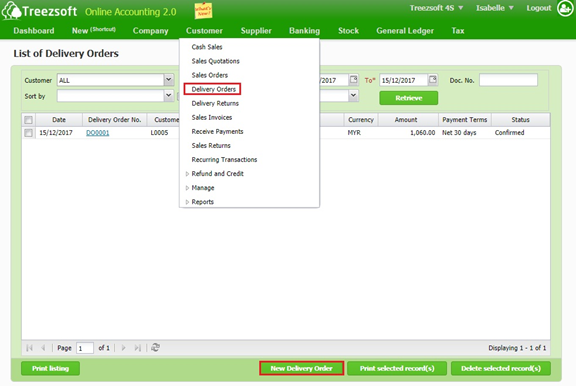
Task: Open the General Ledger menu
Action: [x=405, y=30]
